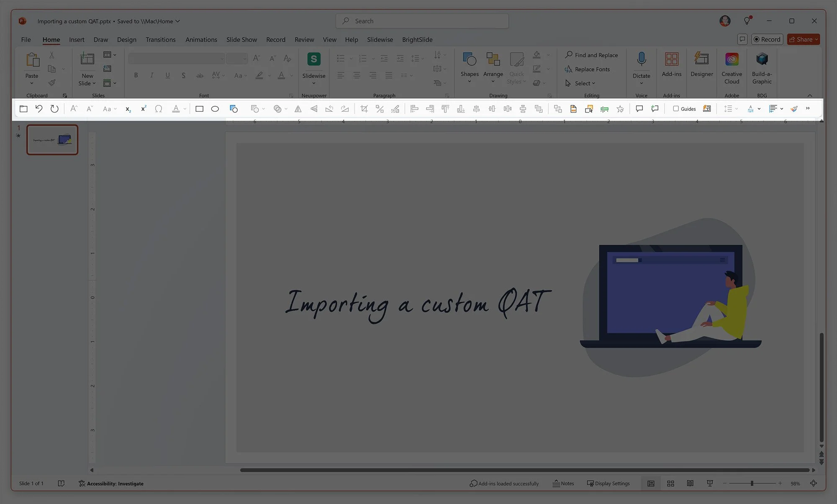Switch to the Animations ribbon tab
Screen dimensions: 837x504
click(x=201, y=39)
